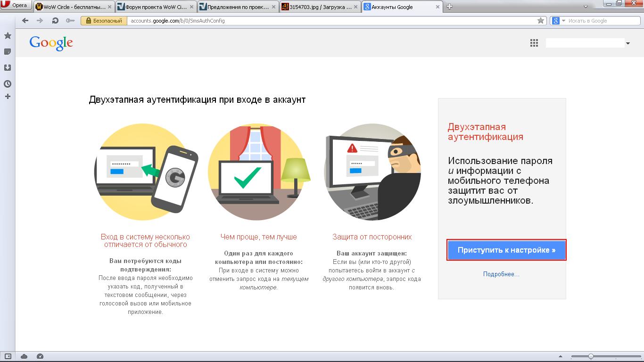Open the Notes panel in the sidebar
The height and width of the screenshot is (362, 644).
click(x=8, y=51)
